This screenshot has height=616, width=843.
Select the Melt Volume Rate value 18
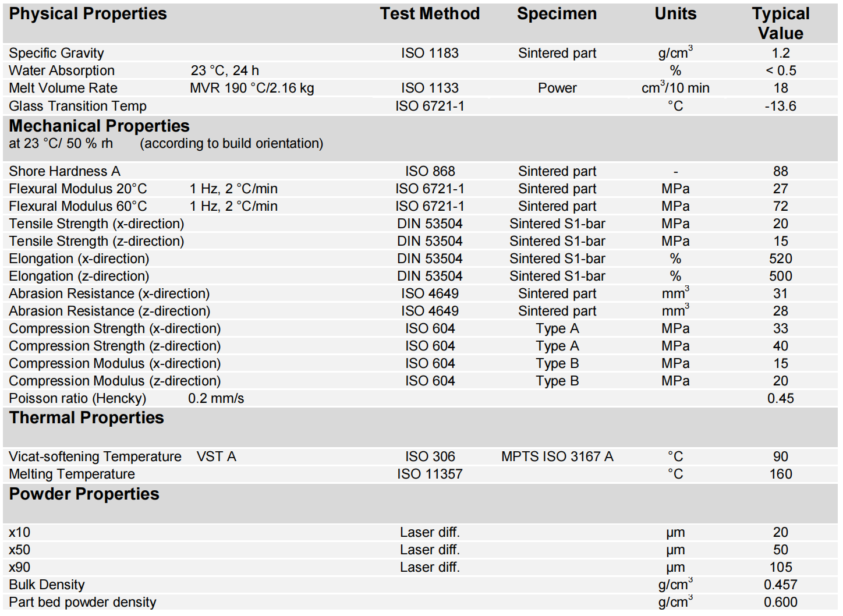pyautogui.click(x=780, y=88)
